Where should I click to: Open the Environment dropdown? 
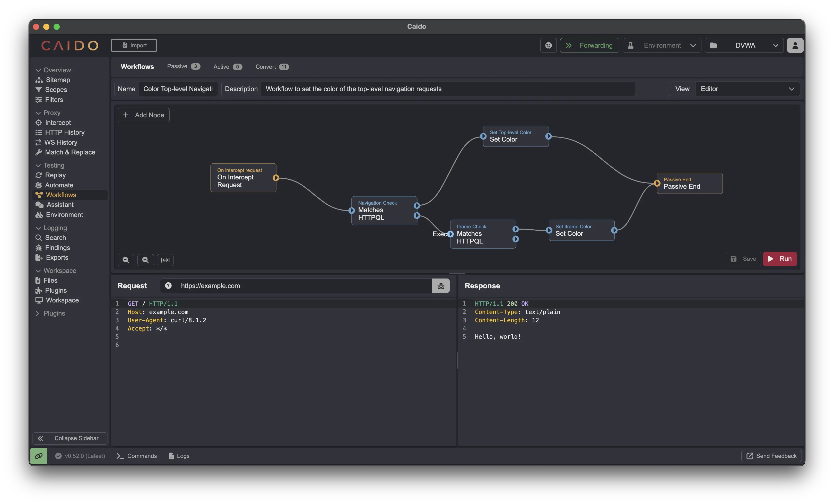(662, 45)
